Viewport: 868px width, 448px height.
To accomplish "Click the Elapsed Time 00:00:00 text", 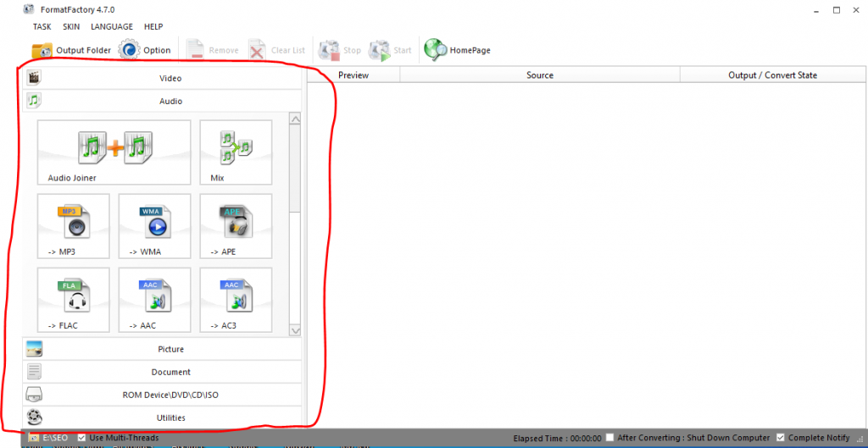I will (x=557, y=438).
